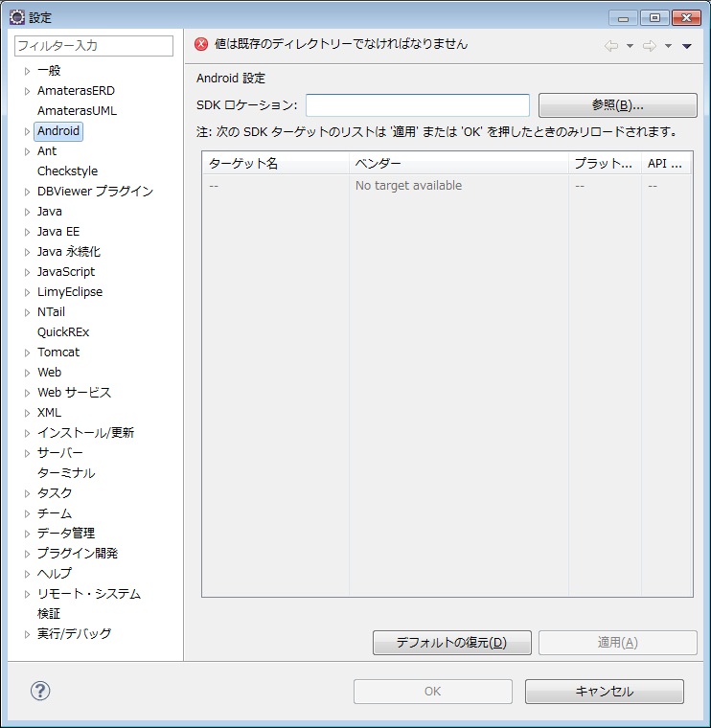This screenshot has height=728, width=711.
Task: Expand the XML tree node
Action: tap(27, 413)
